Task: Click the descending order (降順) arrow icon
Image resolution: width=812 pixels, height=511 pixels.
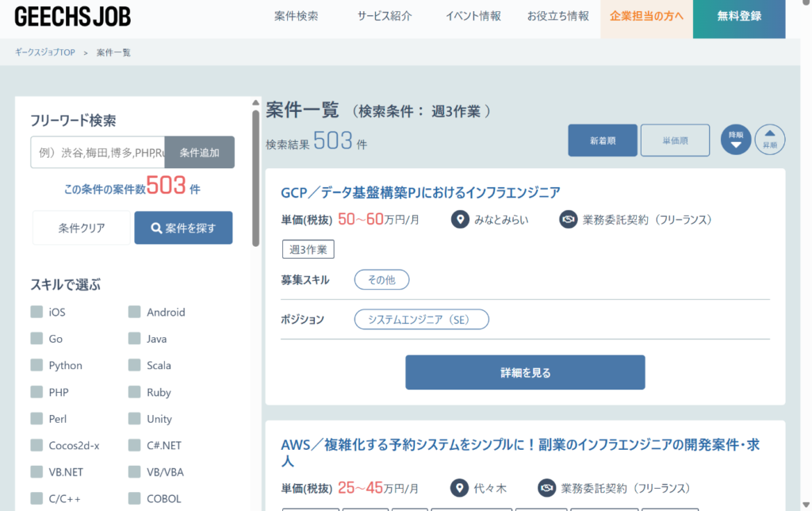Action: click(736, 140)
